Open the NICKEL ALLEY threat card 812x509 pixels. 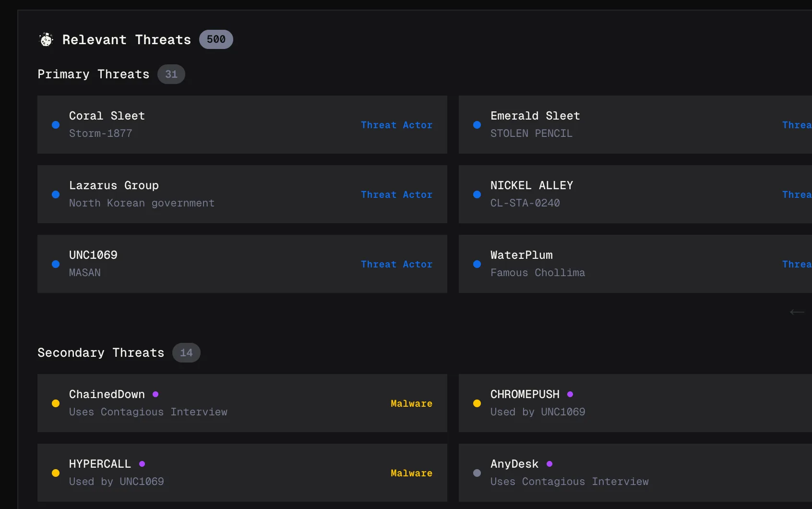pyautogui.click(x=633, y=194)
